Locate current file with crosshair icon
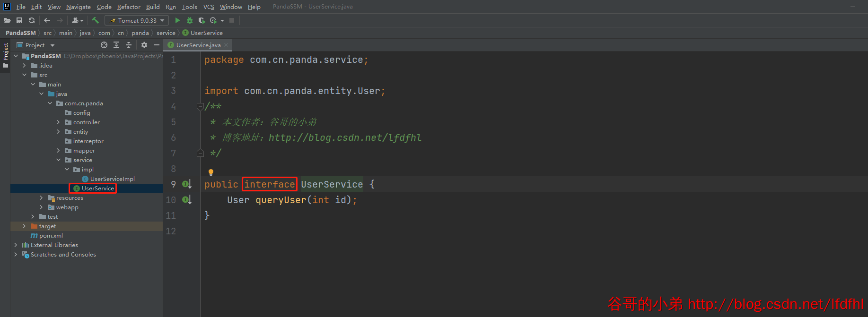 pos(104,45)
